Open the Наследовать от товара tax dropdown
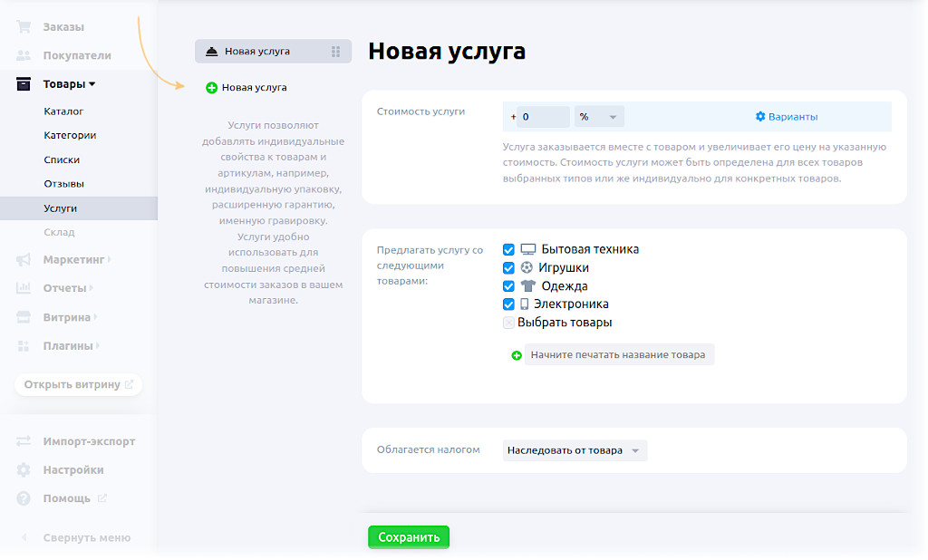The height and width of the screenshot is (560, 928). (575, 450)
